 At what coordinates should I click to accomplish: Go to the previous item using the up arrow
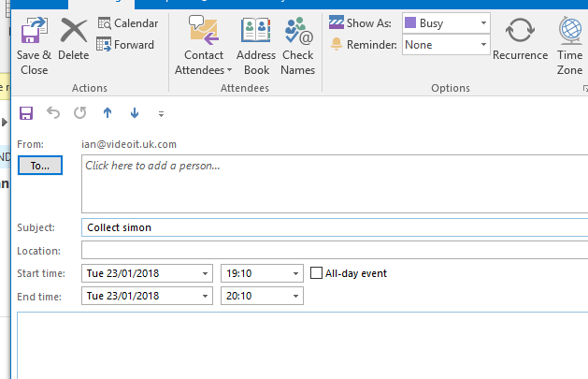pos(108,113)
